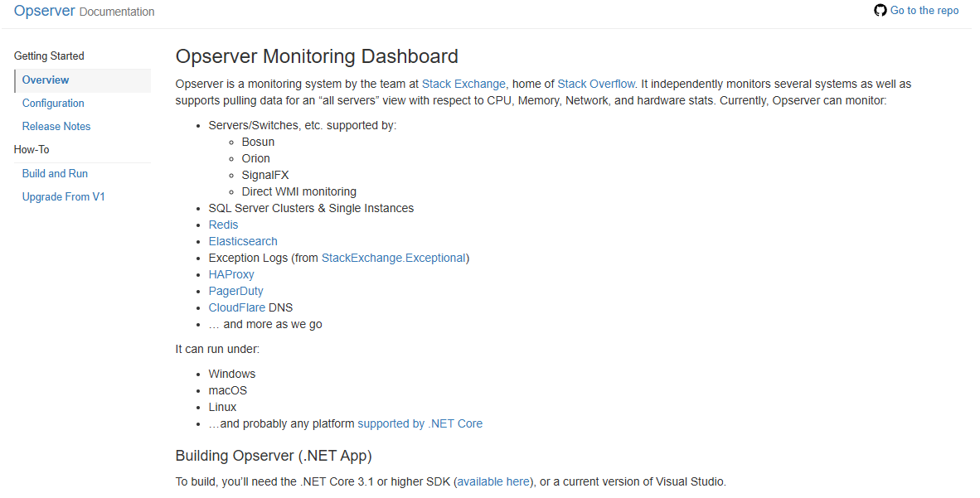Screen dimensions: 980x498
Task: Open the Configuration sidebar page
Action: (x=53, y=104)
